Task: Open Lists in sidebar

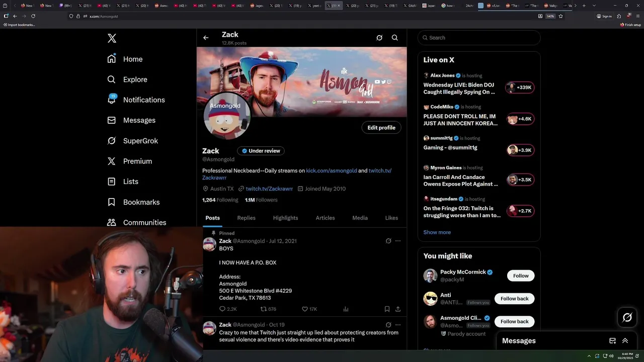Action: (123, 182)
